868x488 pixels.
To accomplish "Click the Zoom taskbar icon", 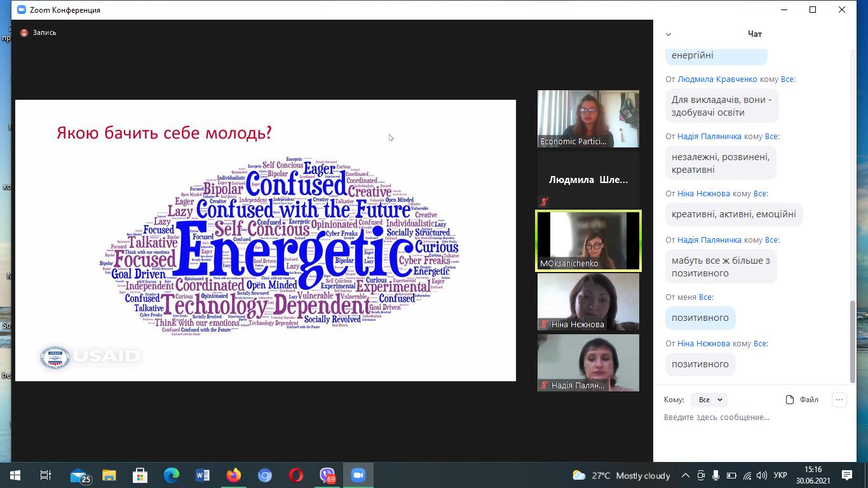I will [358, 475].
